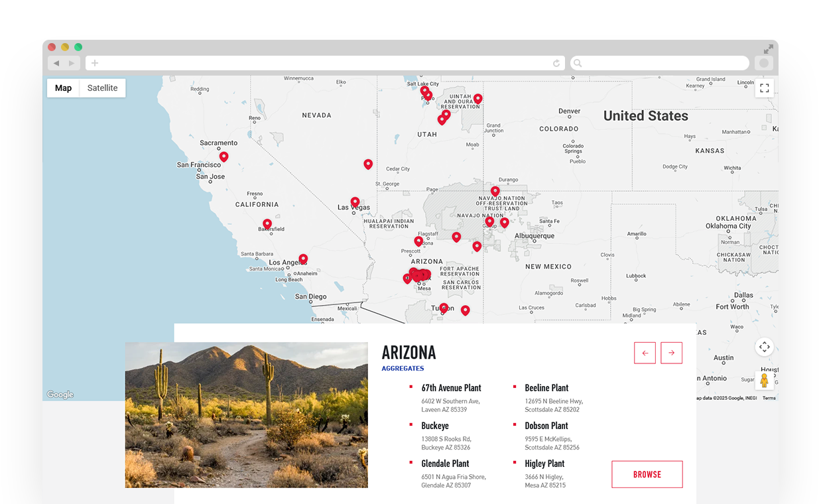This screenshot has width=819, height=504.
Task: Click the map camera controls icon
Action: 764,347
